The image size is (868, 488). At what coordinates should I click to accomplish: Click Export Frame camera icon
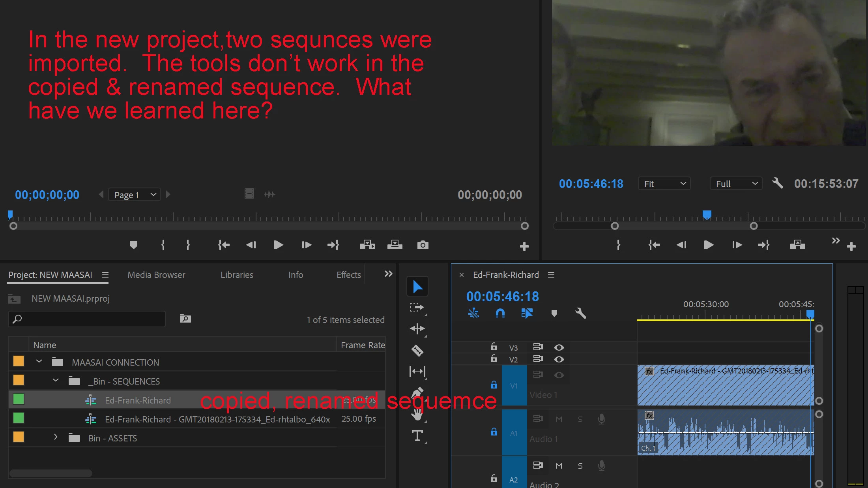click(423, 245)
